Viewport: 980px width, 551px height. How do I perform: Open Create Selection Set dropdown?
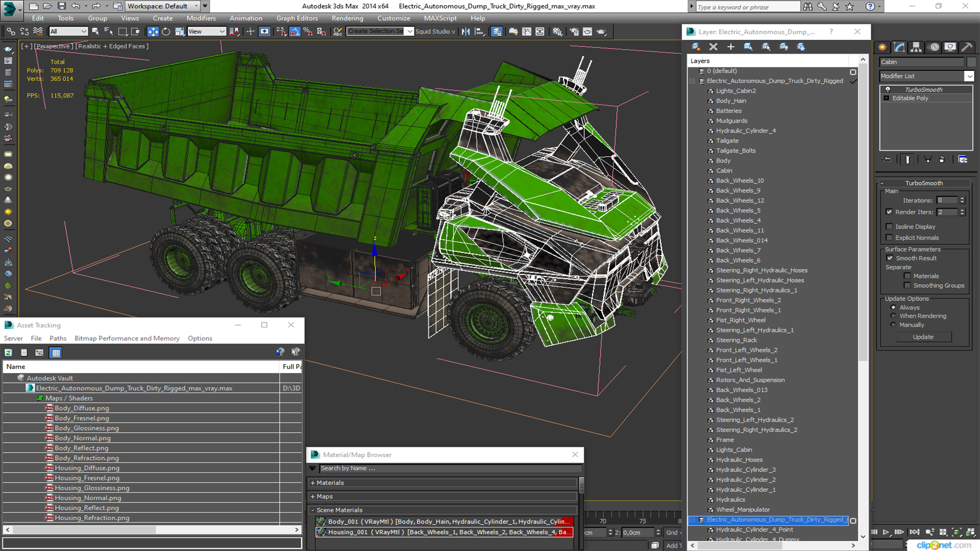(x=410, y=32)
